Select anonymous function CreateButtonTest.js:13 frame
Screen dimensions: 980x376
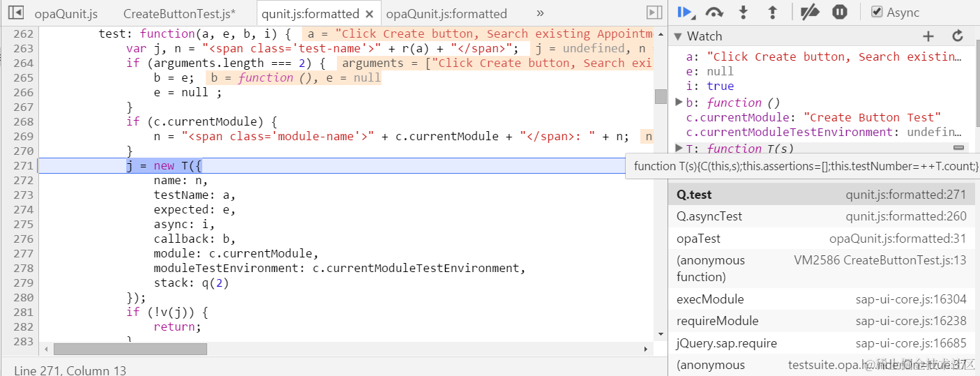[x=822, y=269]
